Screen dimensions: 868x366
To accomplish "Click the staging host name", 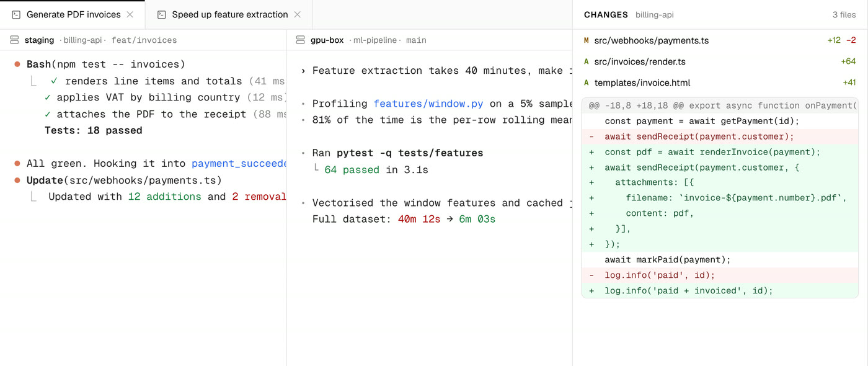I will (x=40, y=40).
